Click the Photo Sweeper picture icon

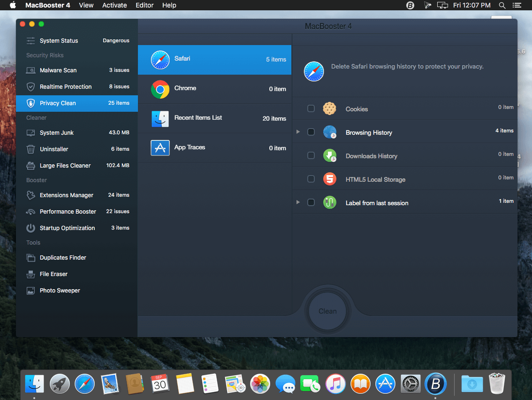30,291
